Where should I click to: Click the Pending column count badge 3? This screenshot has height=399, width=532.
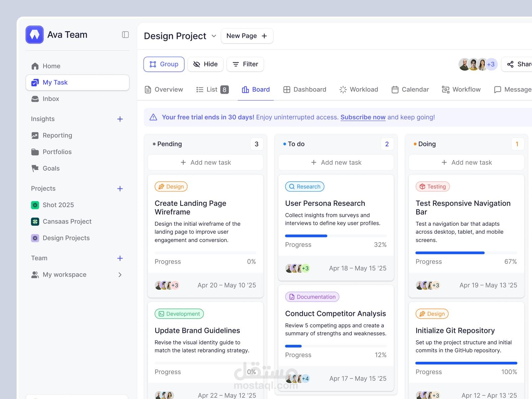tap(257, 144)
